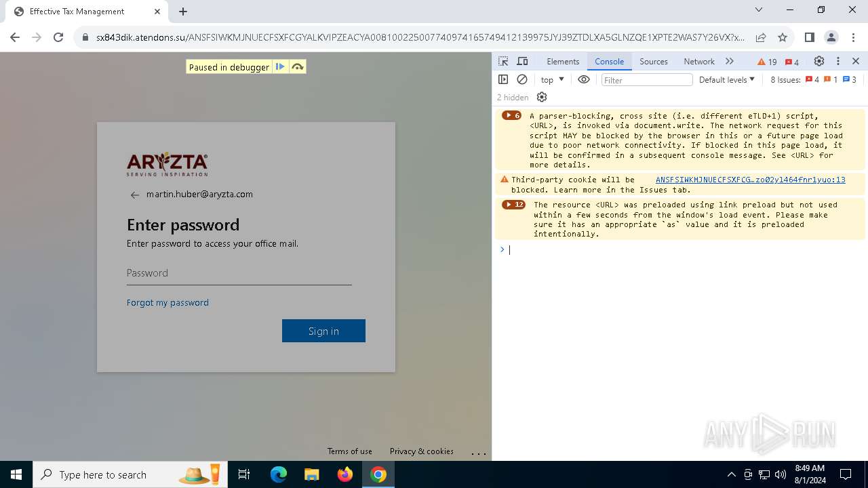Open the Windows Start menu
This screenshot has height=488, width=868.
pyautogui.click(x=16, y=474)
